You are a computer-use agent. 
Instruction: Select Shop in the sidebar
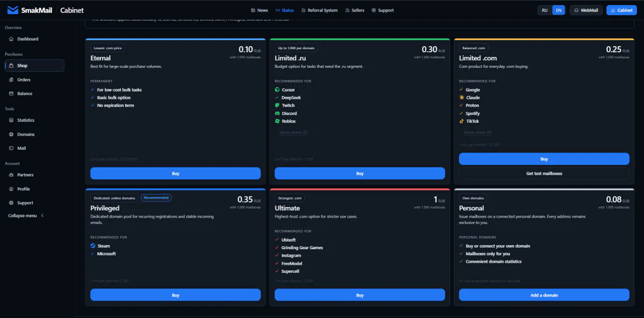tap(34, 65)
